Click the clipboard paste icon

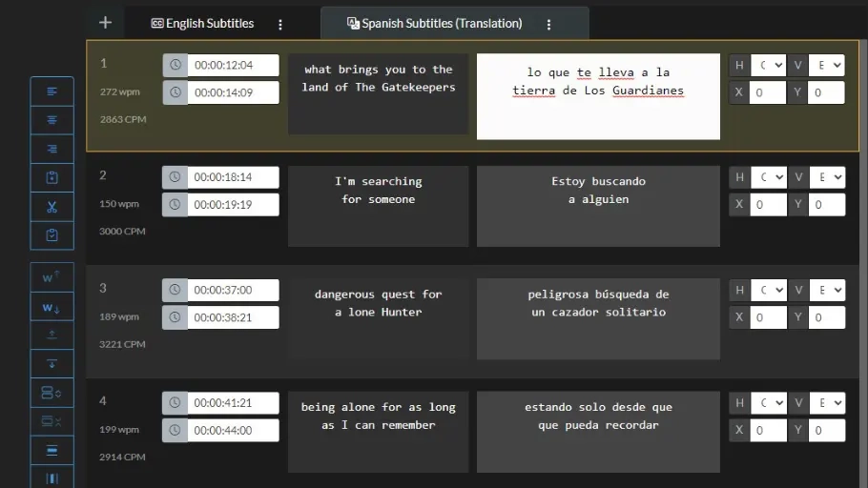tap(52, 235)
